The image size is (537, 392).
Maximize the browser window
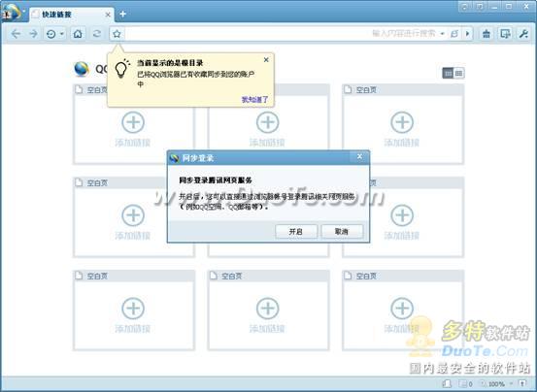(509, 7)
